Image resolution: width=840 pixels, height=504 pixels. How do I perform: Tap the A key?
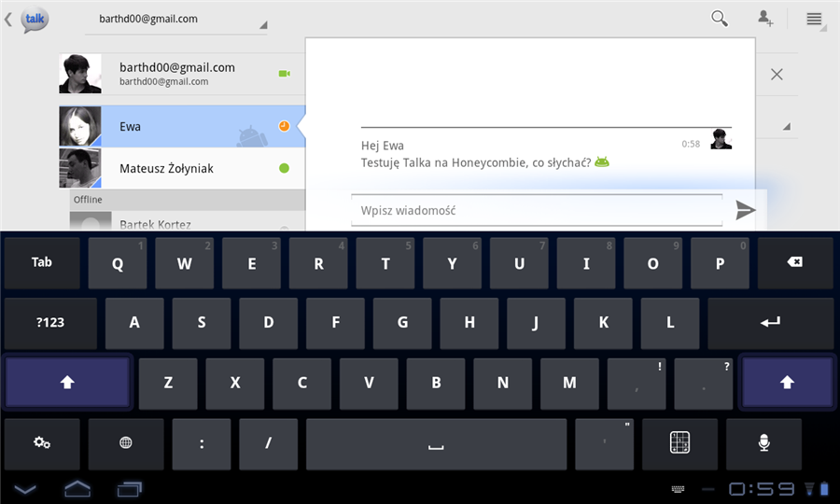(x=134, y=323)
